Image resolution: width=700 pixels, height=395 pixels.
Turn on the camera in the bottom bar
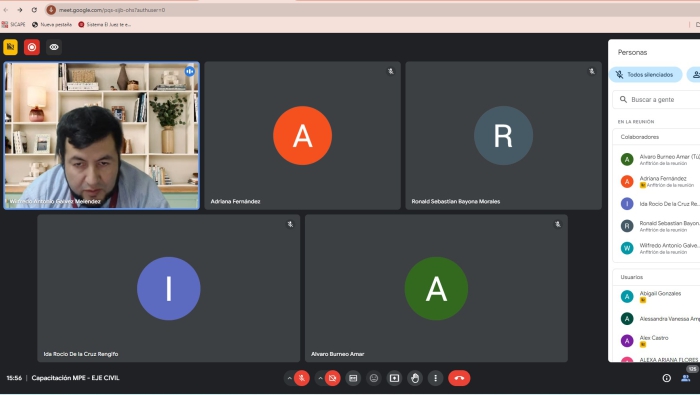click(x=332, y=378)
